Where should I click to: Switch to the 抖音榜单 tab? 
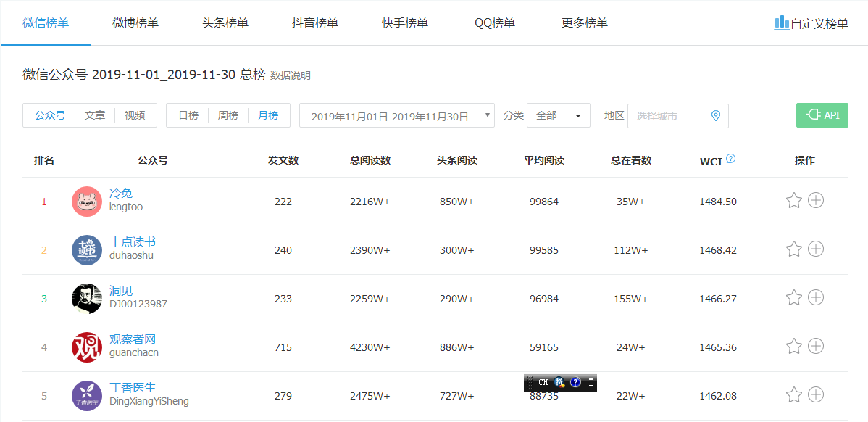(x=315, y=23)
